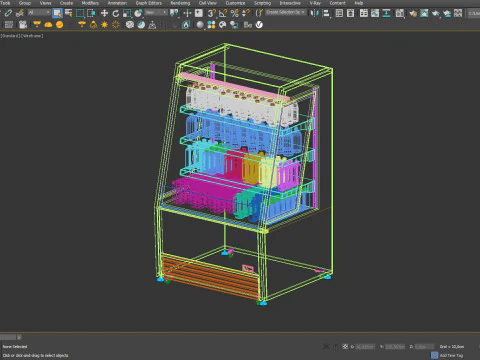Toggle the Scene Explorer icon
The image size is (480, 360).
click(x=339, y=13)
